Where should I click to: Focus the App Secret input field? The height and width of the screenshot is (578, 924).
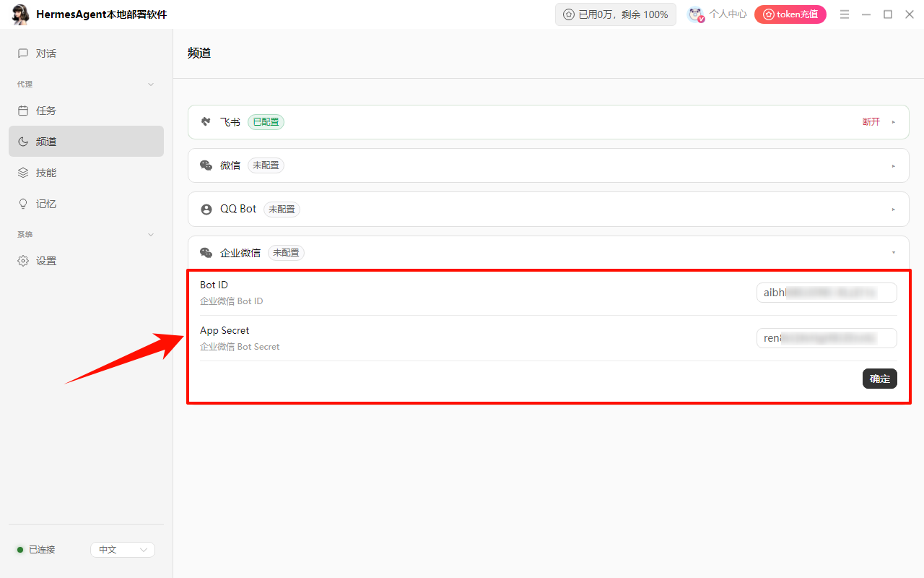pos(827,338)
